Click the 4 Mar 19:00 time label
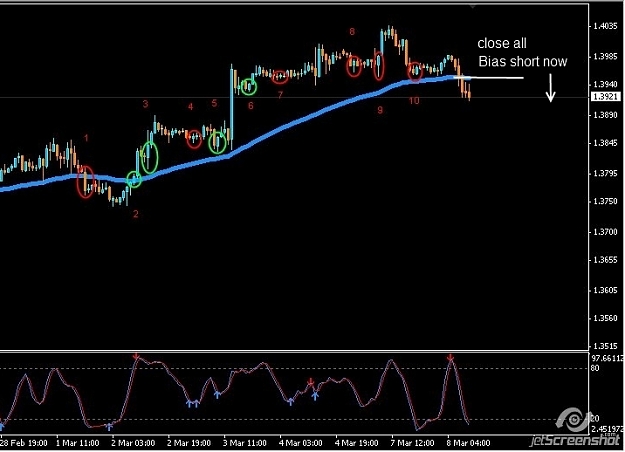This screenshot has height=452, width=625. click(356, 443)
